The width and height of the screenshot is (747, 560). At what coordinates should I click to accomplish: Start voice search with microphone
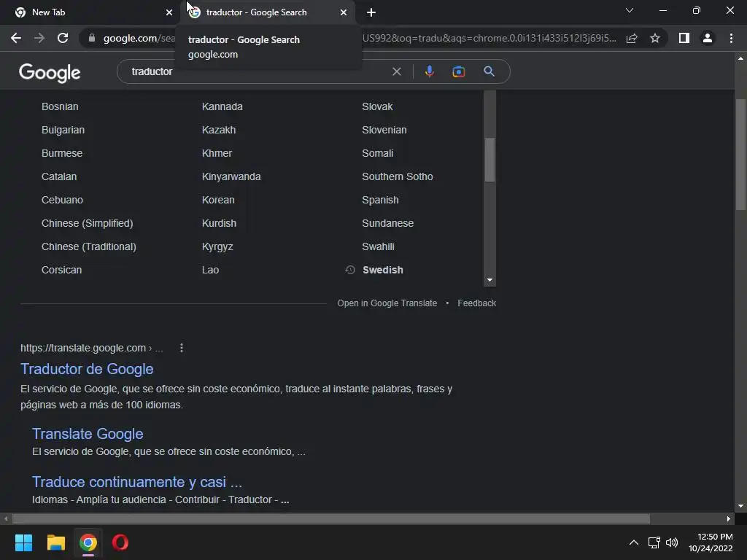coord(429,71)
